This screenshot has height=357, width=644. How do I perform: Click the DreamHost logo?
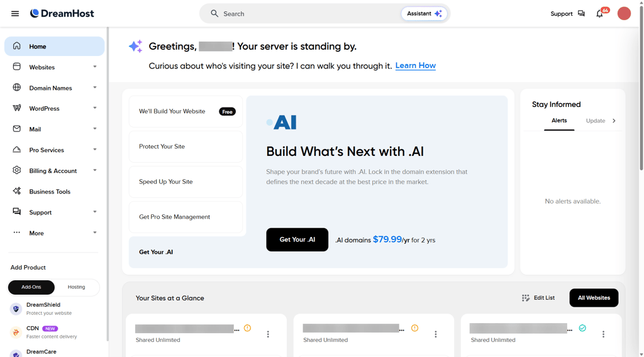pos(62,14)
